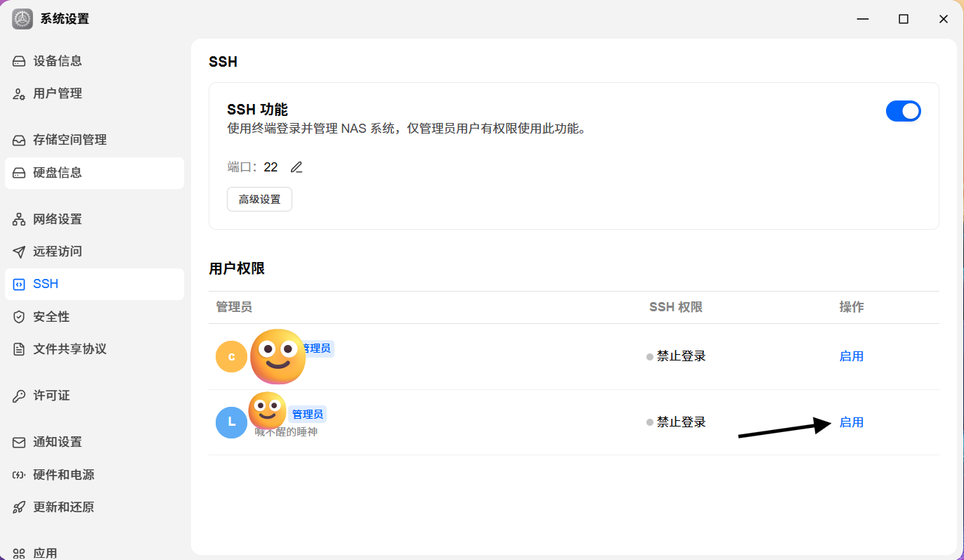Click the 安全性 shield icon in sidebar

coord(19,317)
